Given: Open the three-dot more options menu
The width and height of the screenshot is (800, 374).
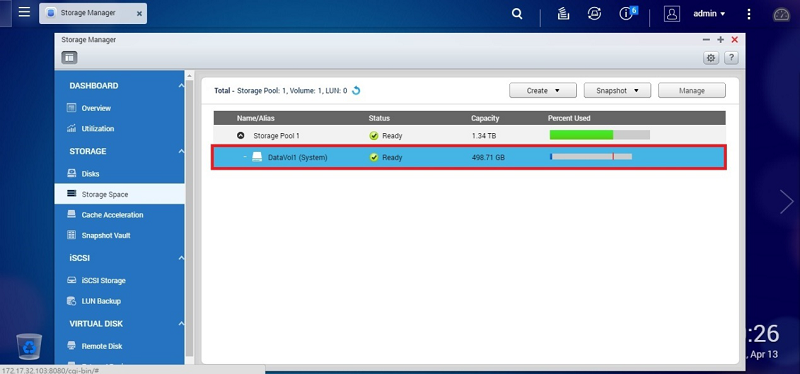Looking at the screenshot, I should pos(748,14).
